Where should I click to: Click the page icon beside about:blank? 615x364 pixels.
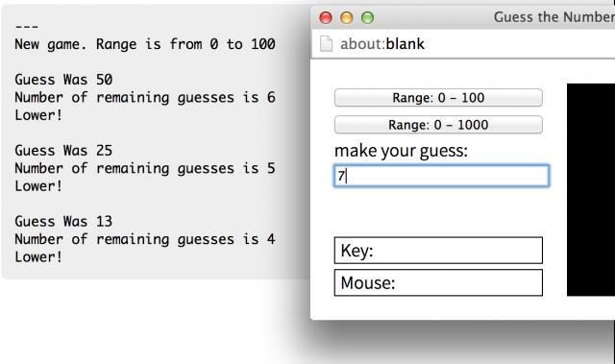326,44
